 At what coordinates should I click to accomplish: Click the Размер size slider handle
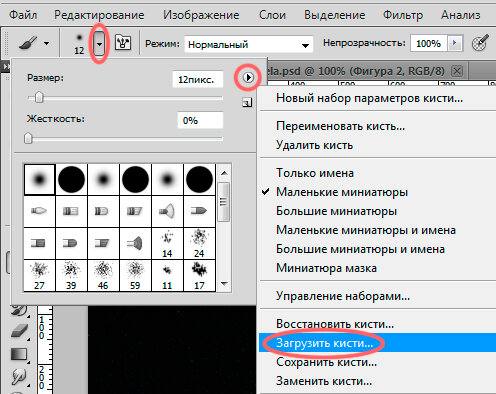(x=39, y=97)
